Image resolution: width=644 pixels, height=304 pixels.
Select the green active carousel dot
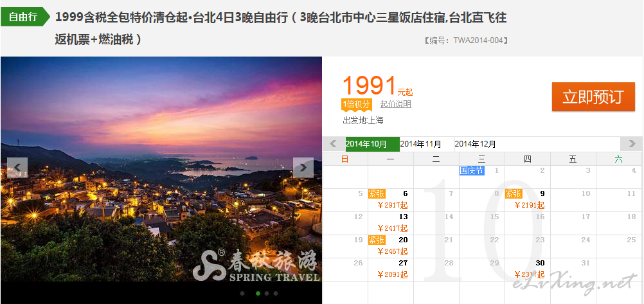click(258, 293)
